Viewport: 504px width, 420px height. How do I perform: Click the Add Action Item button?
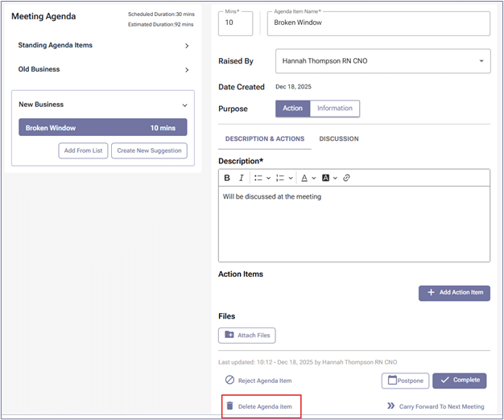pyautogui.click(x=454, y=293)
